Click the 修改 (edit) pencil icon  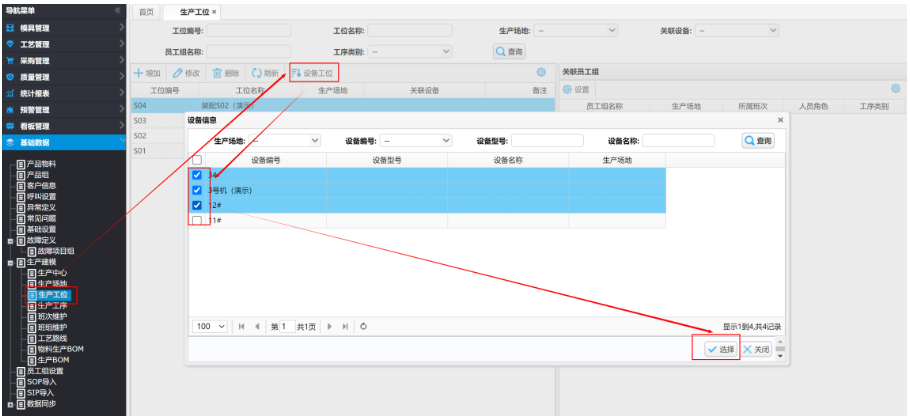tap(178, 73)
